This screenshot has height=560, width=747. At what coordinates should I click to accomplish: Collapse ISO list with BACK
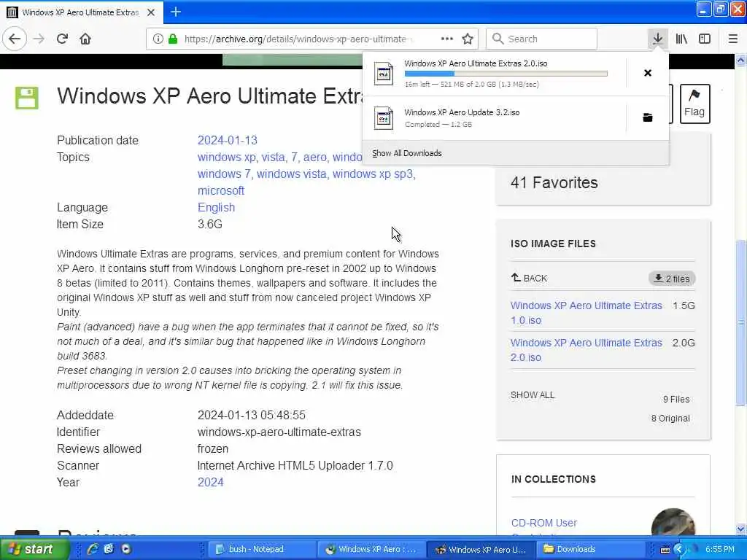[530, 278]
